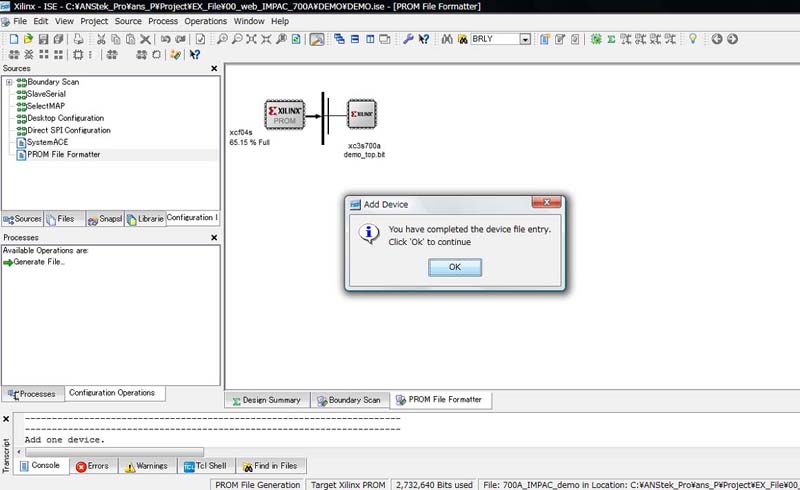Open the Help menu
This screenshot has height=490, width=800.
(x=280, y=21)
